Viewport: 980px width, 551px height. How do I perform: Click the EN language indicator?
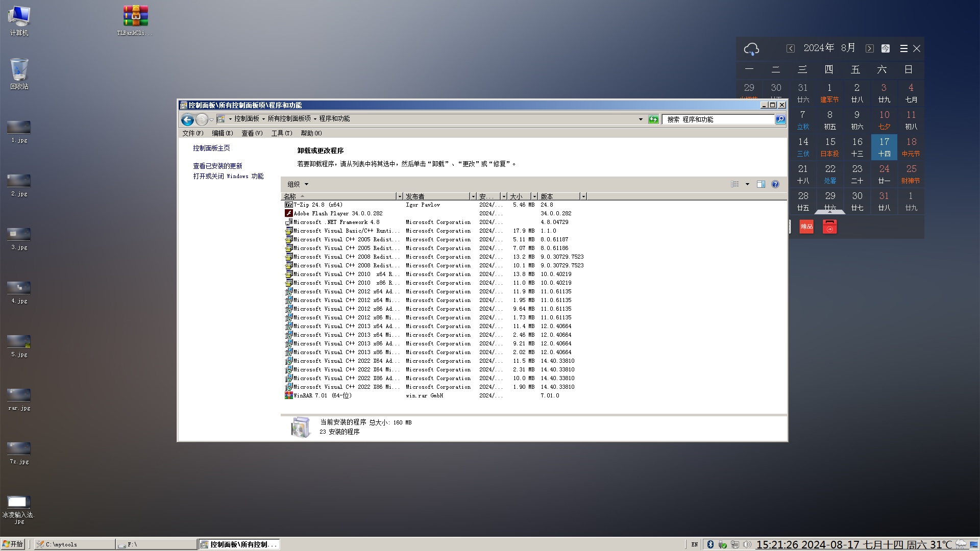click(695, 544)
